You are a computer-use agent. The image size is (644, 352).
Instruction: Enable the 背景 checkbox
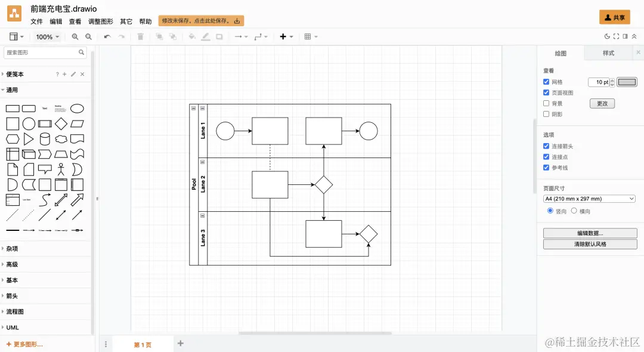[x=546, y=103]
